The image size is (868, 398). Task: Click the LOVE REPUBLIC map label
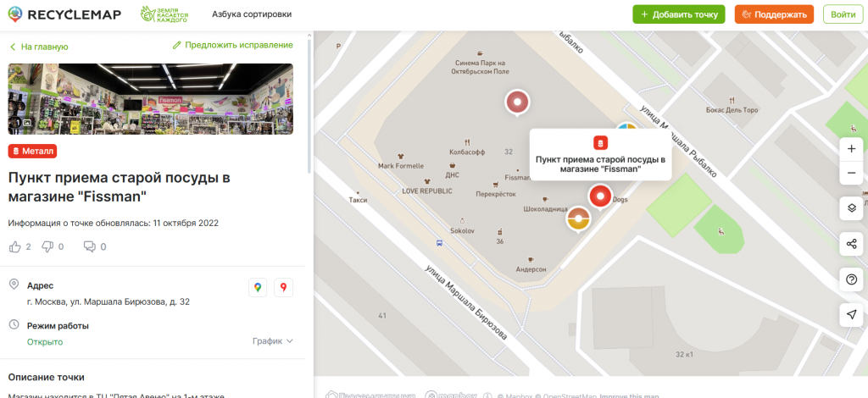pyautogui.click(x=427, y=191)
